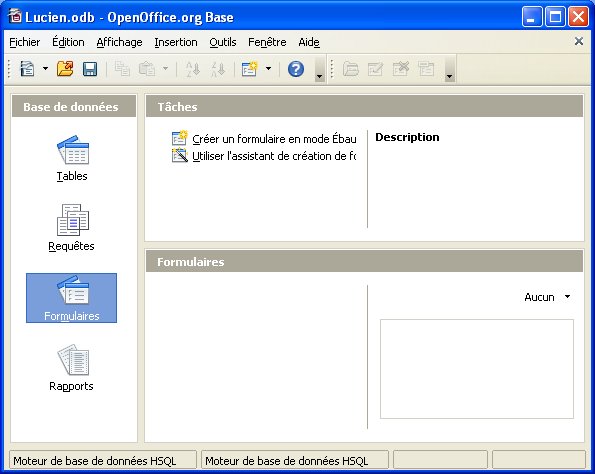This screenshot has height=474, width=595.
Task: Save the database with floppy icon
Action: (x=90, y=69)
